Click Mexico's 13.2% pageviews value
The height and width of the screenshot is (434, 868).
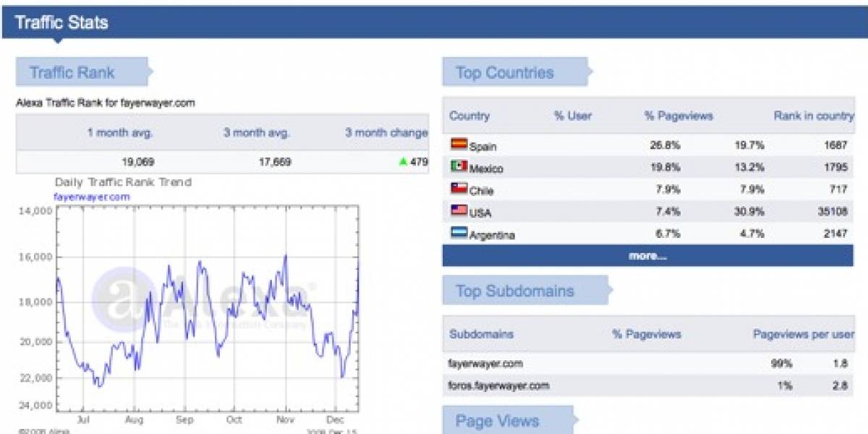coord(749,168)
